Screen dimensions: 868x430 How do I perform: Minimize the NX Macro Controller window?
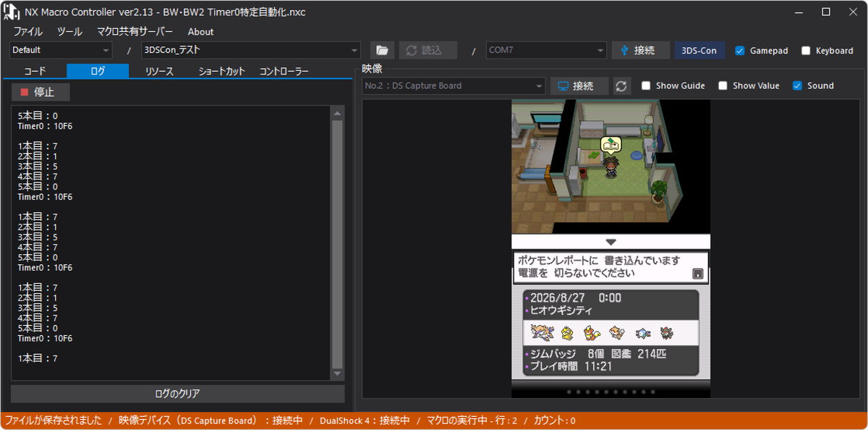pos(799,12)
